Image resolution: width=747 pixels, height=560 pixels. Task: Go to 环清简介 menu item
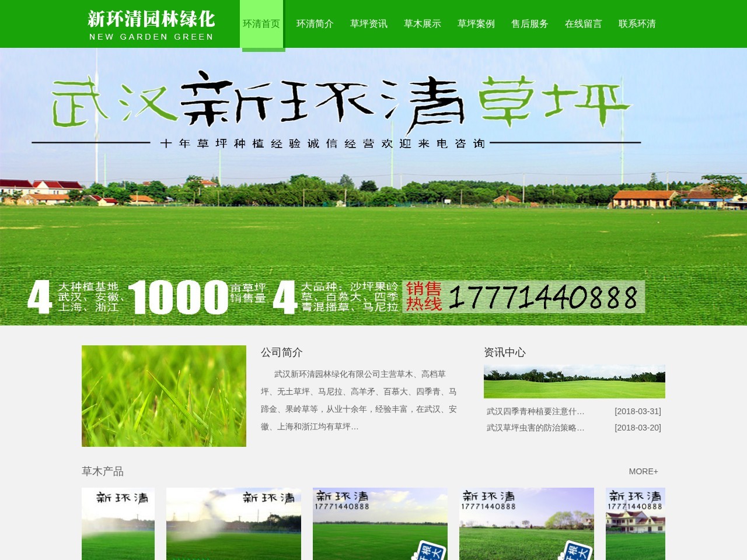pyautogui.click(x=315, y=24)
